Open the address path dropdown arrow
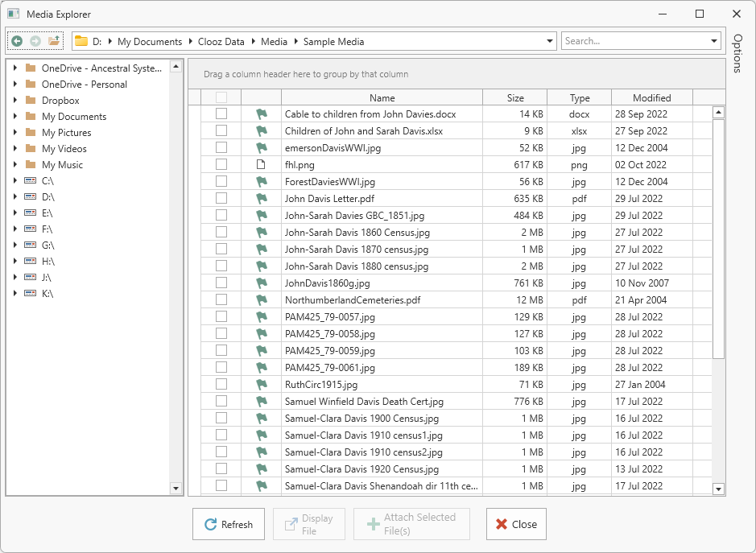Screen dimensions: 756x553 550,41
